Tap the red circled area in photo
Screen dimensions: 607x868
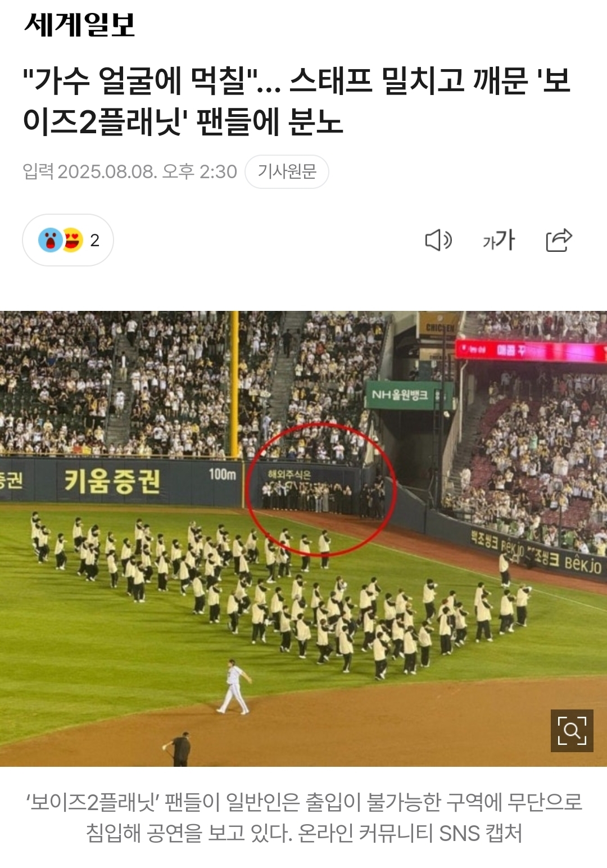320,489
